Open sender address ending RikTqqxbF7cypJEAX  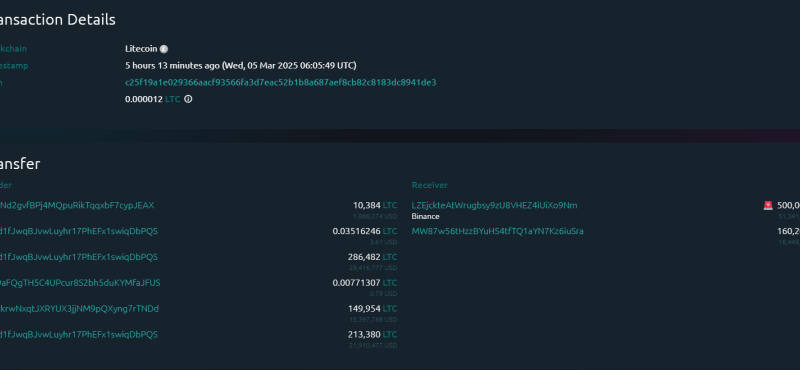pos(77,205)
